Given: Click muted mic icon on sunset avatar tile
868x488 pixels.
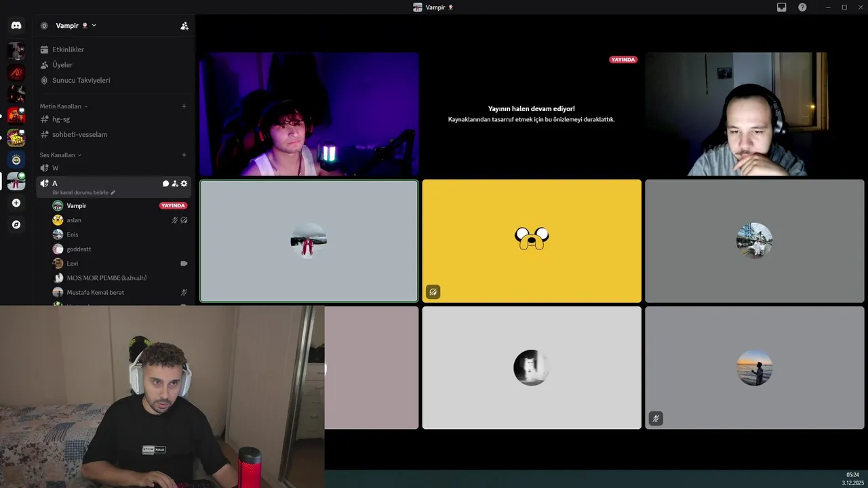Looking at the screenshot, I should point(656,419).
